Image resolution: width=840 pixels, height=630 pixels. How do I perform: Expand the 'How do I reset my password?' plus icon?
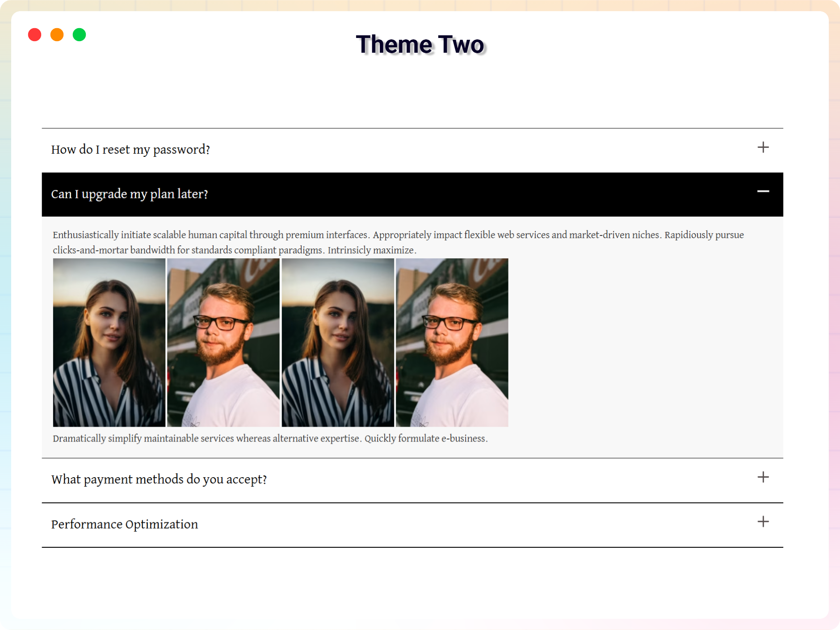tap(763, 147)
